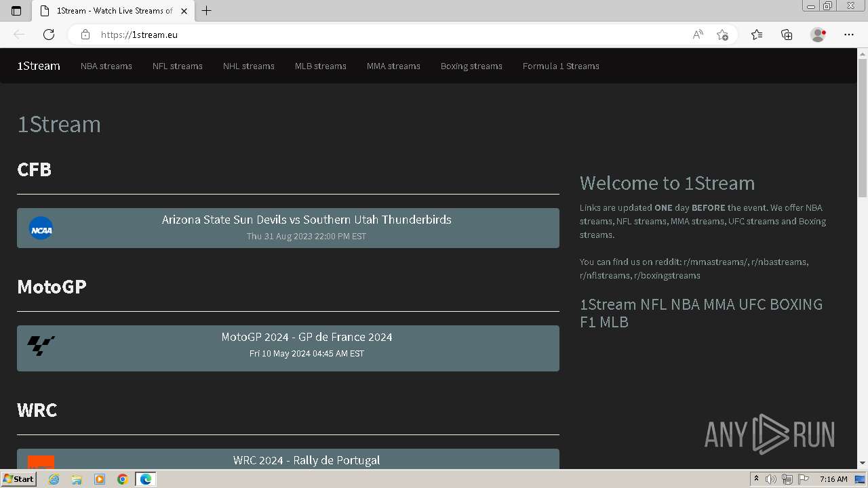
Task: Open the Action Center flag icon
Action: click(x=804, y=479)
